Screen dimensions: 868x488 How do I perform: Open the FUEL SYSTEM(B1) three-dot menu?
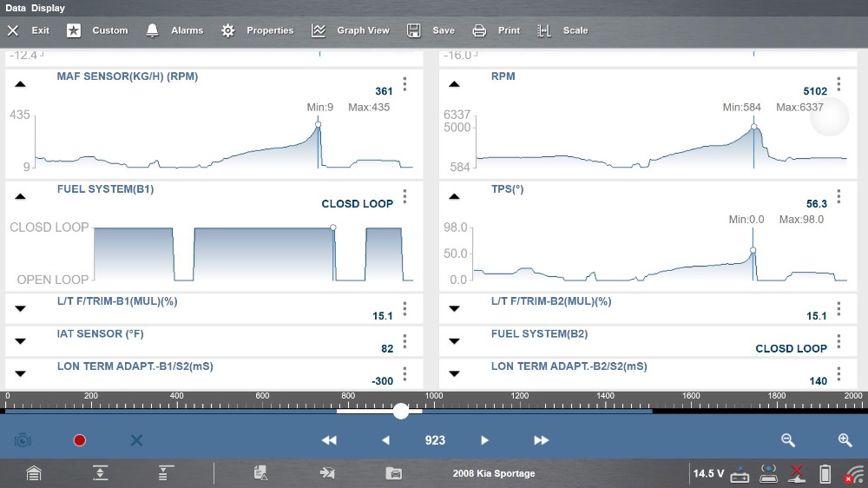404,196
